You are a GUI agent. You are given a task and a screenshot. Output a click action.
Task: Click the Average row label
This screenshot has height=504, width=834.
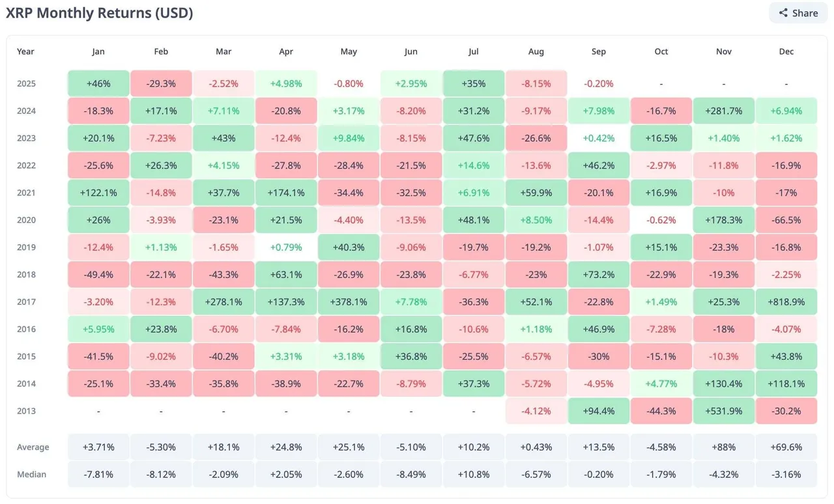(33, 447)
